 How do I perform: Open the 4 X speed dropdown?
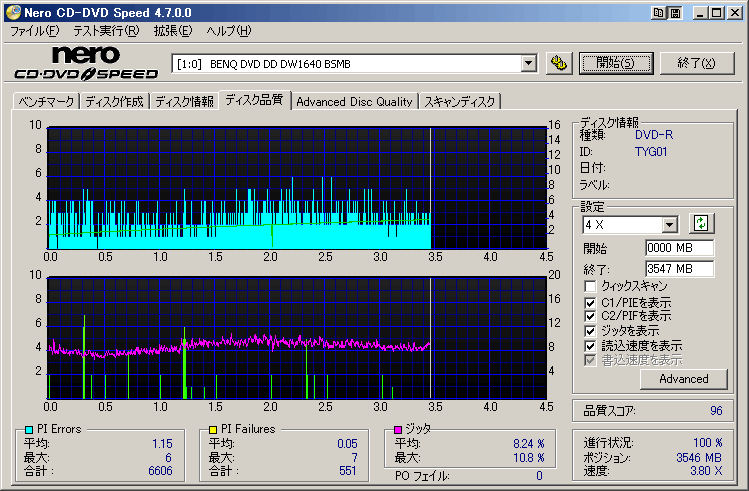(670, 224)
